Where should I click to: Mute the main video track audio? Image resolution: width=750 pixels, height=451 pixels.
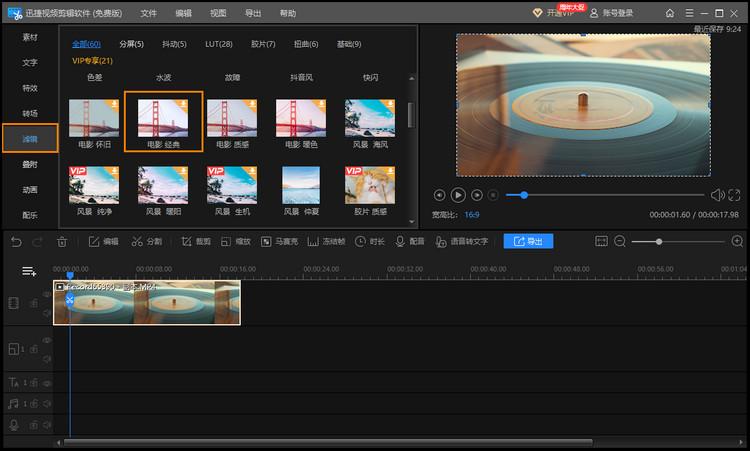46,313
